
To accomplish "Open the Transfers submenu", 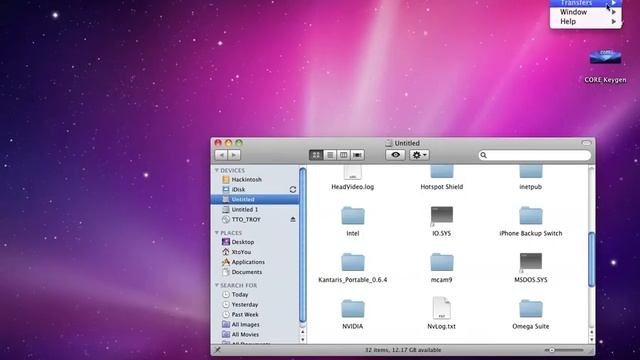I will click(586, 3).
